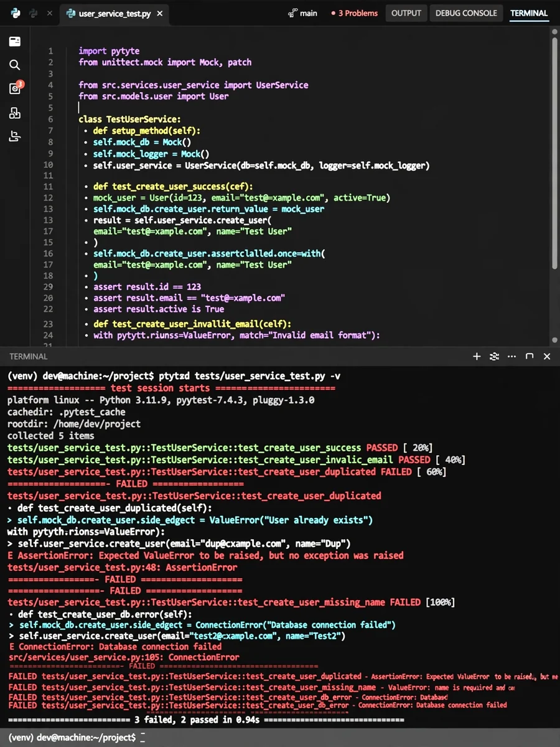Switch to the TERMINAL tab at top

pos(529,13)
